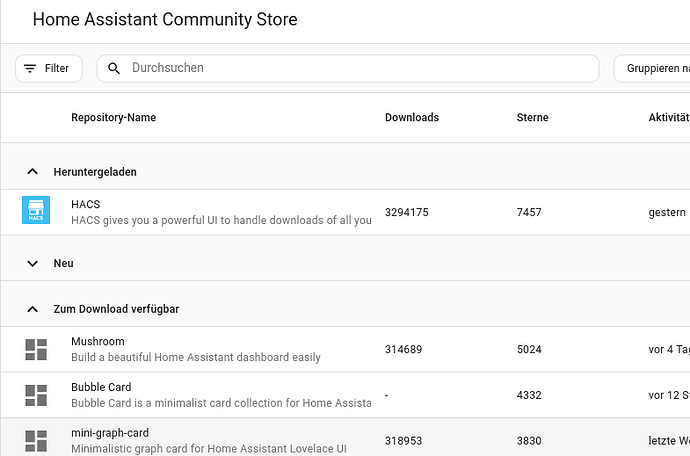Click the blue HACS store icon
Screen dimensions: 690x456
[x=36, y=210]
